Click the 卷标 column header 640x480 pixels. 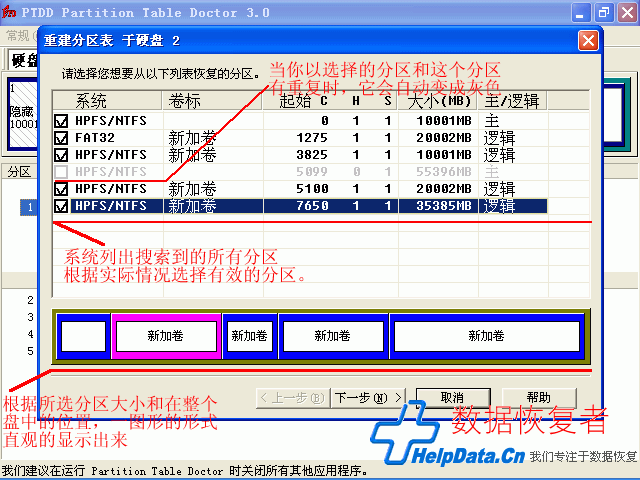point(212,100)
